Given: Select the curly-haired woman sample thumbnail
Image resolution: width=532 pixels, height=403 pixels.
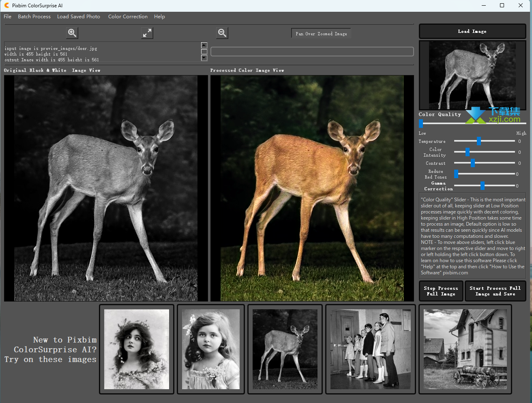Looking at the screenshot, I should pyautogui.click(x=137, y=349).
